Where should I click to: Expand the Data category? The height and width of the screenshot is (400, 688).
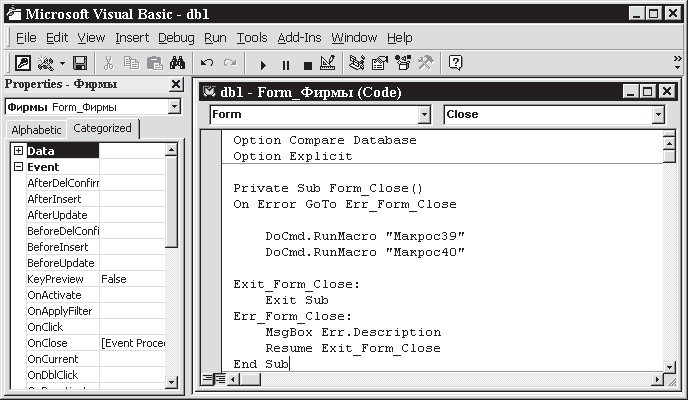click(18, 151)
